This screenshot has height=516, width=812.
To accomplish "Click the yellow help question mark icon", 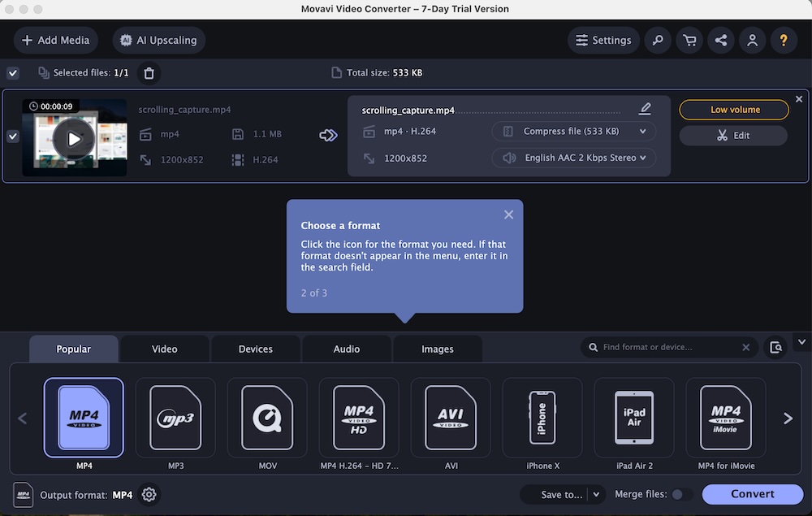I will click(784, 40).
